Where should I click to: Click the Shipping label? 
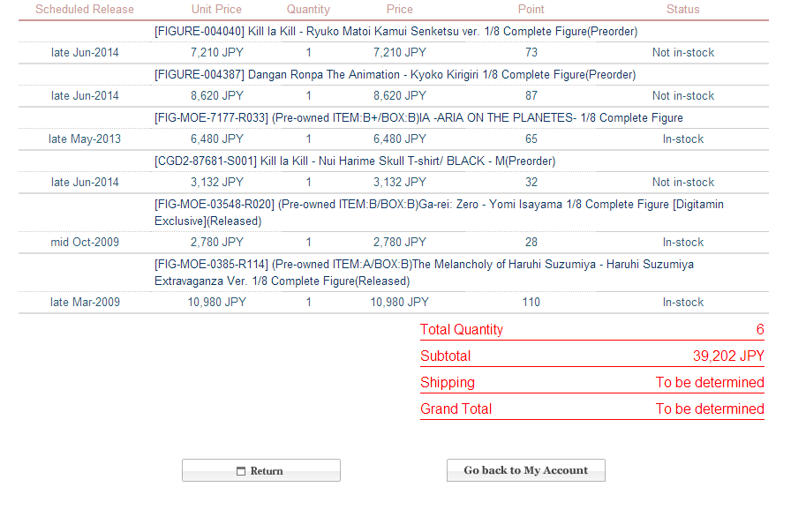448,383
